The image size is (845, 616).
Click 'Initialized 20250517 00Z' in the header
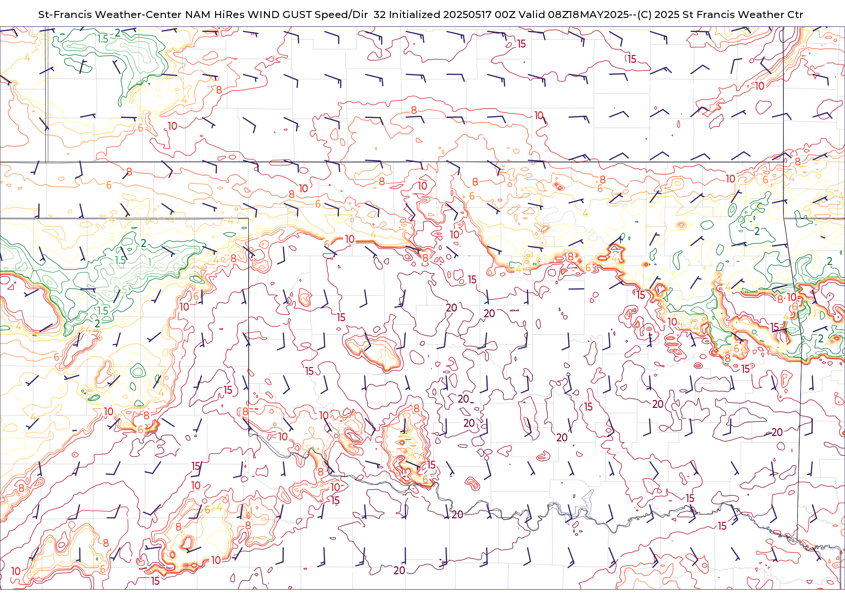[x=452, y=15]
